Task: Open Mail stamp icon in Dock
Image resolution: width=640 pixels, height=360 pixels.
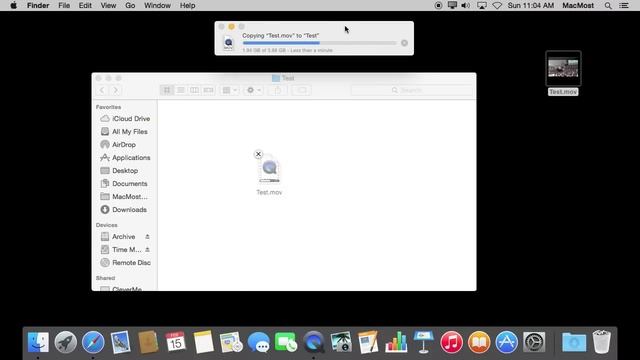Action: 120,342
